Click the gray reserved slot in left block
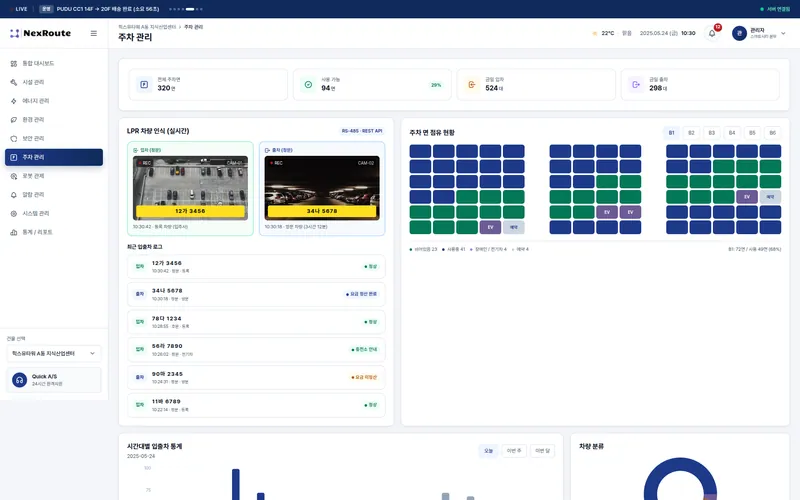This screenshot has width=800, height=500. click(514, 227)
